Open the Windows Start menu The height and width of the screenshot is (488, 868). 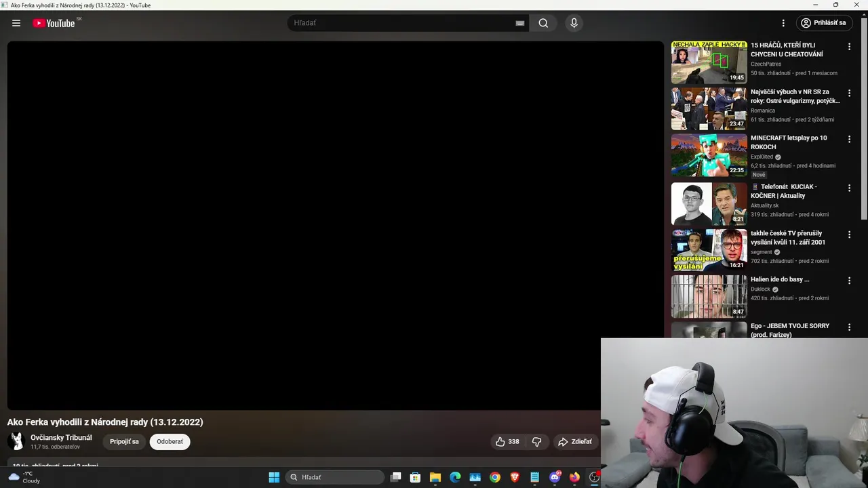pos(274,477)
